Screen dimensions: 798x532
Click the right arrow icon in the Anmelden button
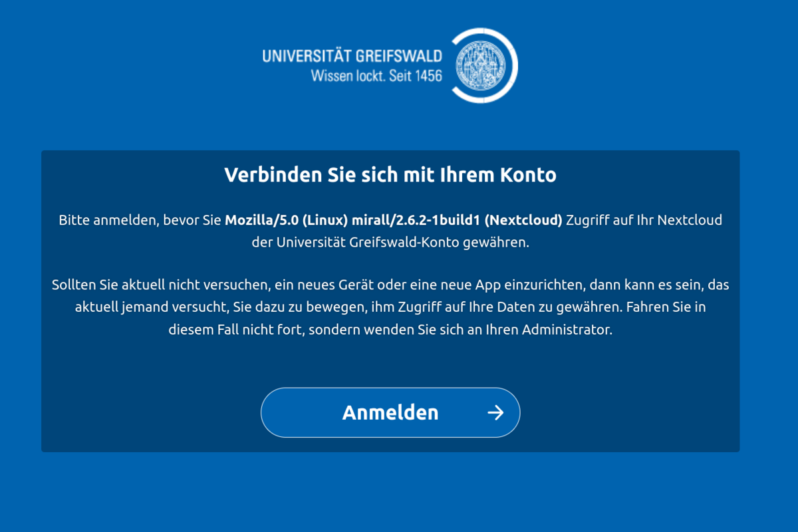pos(495,413)
